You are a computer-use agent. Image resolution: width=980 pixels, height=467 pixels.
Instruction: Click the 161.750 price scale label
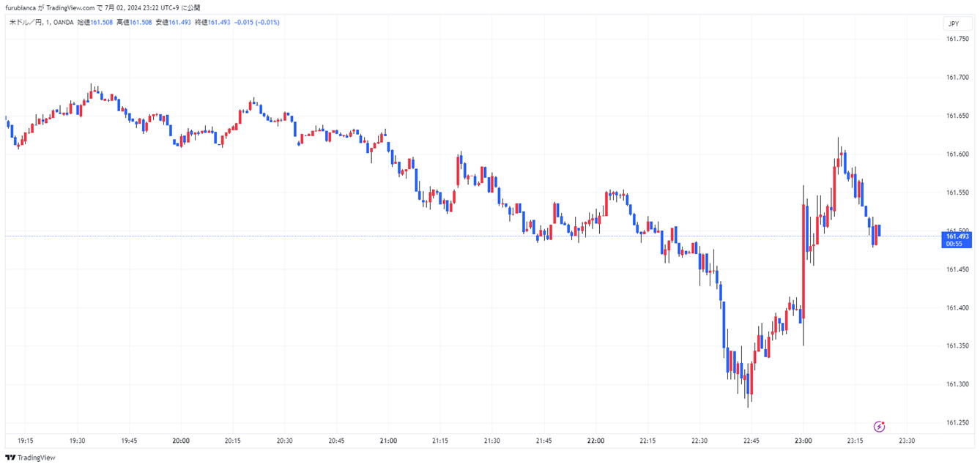[x=957, y=39]
